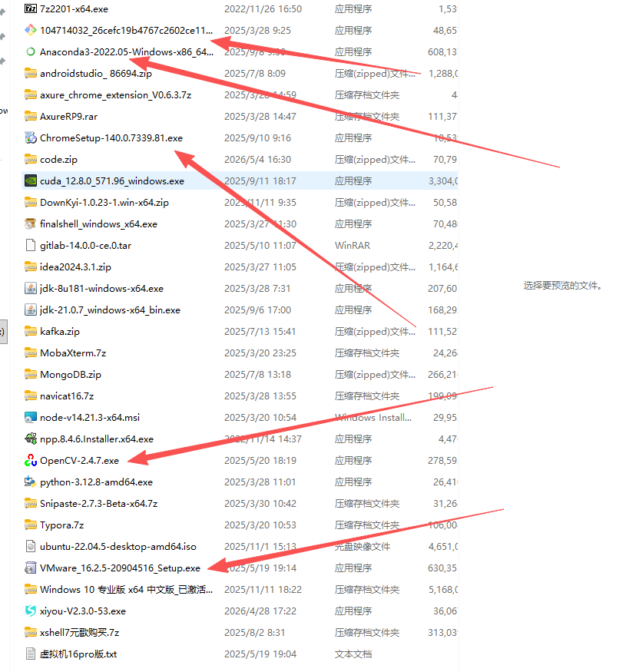Select file name 虚拟机16pro版.txt
Screen dimensions: 639x672
(x=78, y=654)
